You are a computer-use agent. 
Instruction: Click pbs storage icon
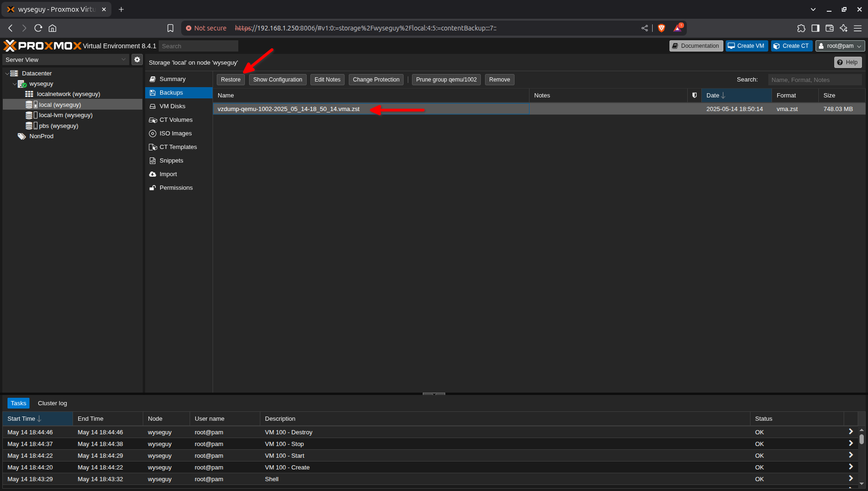point(31,126)
